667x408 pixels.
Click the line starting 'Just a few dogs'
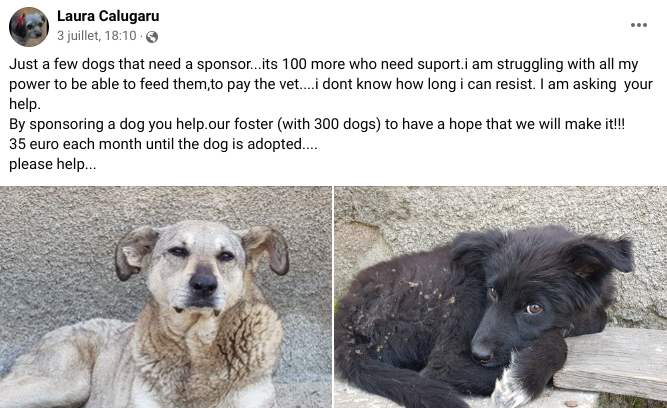[x=323, y=64]
